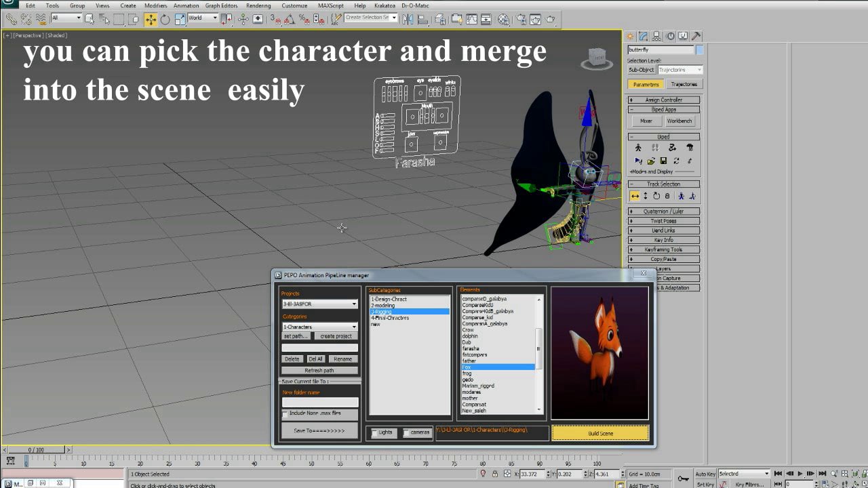Activate the Rotate tool in toolbar
This screenshot has width=868, height=488.
click(x=165, y=19)
